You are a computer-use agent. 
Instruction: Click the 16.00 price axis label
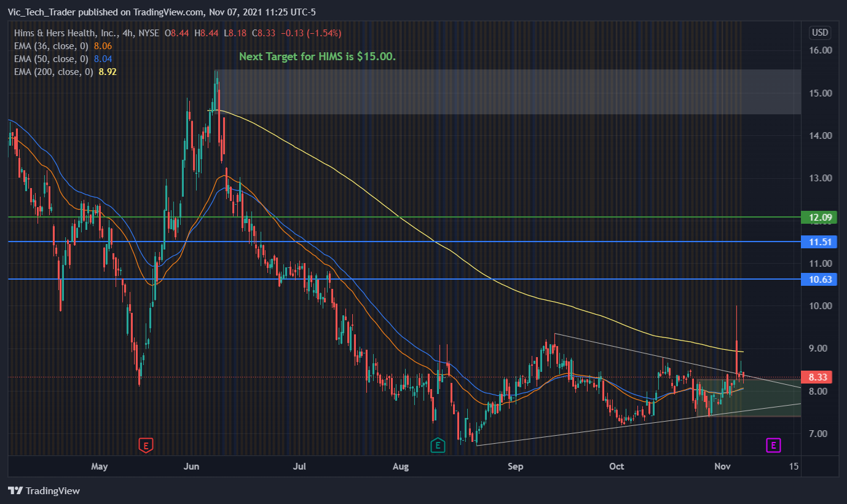point(822,50)
